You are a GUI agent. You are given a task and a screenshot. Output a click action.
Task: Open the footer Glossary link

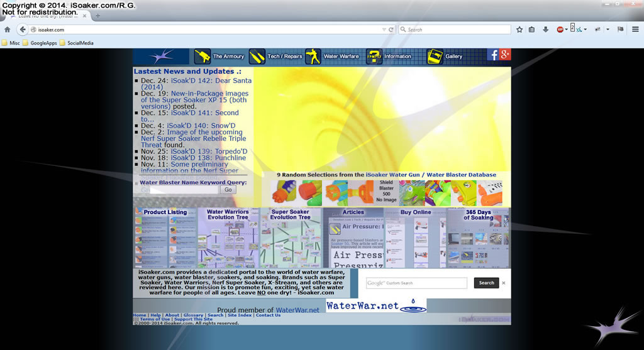(193, 315)
